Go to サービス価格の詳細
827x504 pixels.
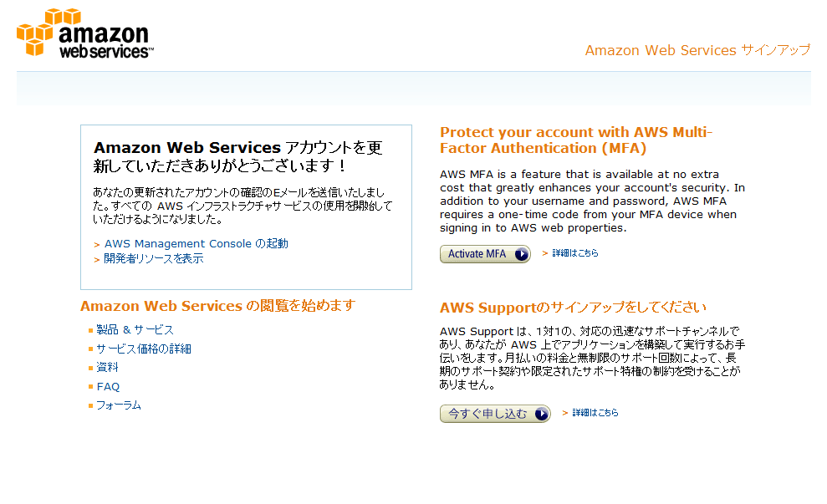(143, 349)
